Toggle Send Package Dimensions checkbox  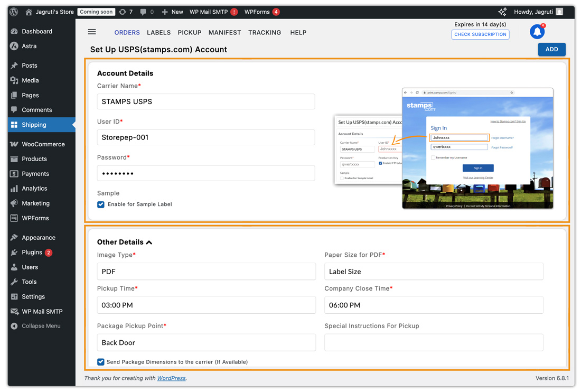(x=101, y=362)
